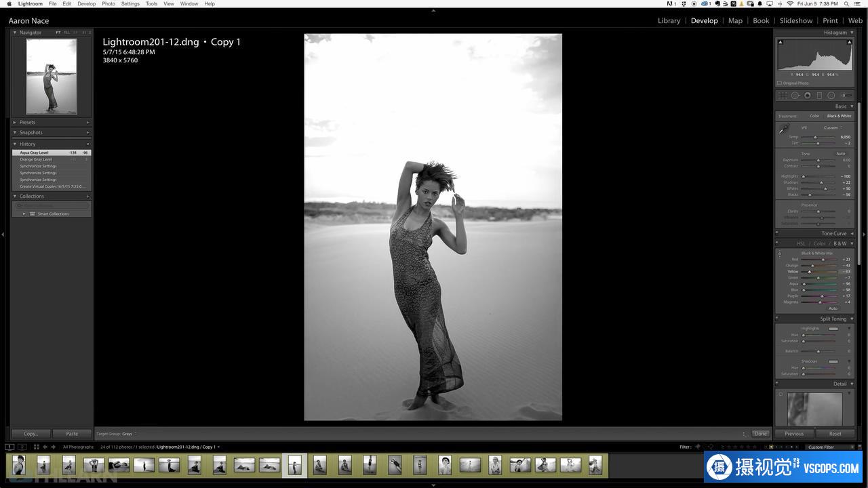
Task: Click the Reset button
Action: coord(835,434)
